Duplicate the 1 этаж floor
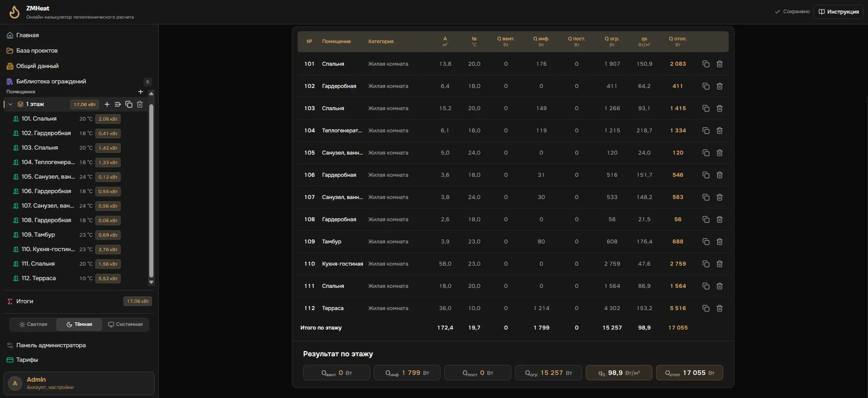The width and height of the screenshot is (868, 398). (x=129, y=104)
